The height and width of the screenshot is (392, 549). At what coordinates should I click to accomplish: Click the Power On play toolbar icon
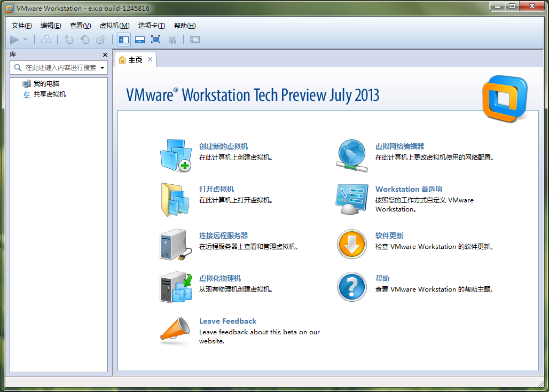point(14,40)
